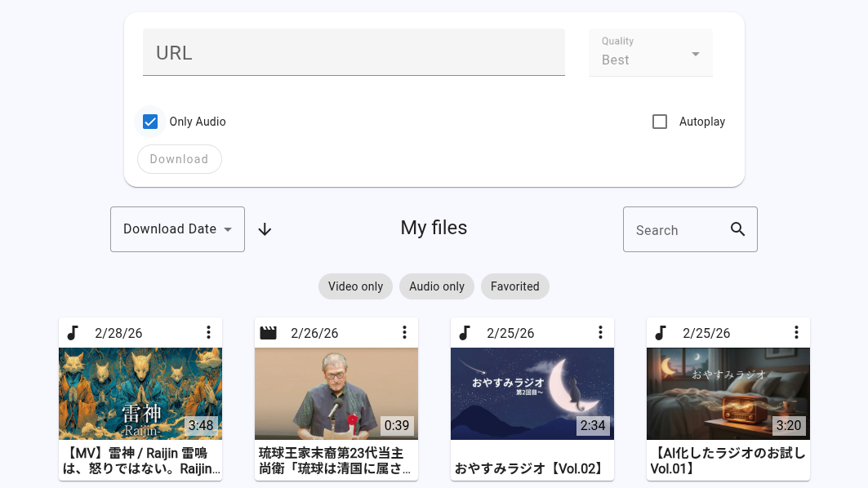Open options menu for おやすみラジオ Vol.02 card
This screenshot has width=868, height=488.
pyautogui.click(x=601, y=332)
